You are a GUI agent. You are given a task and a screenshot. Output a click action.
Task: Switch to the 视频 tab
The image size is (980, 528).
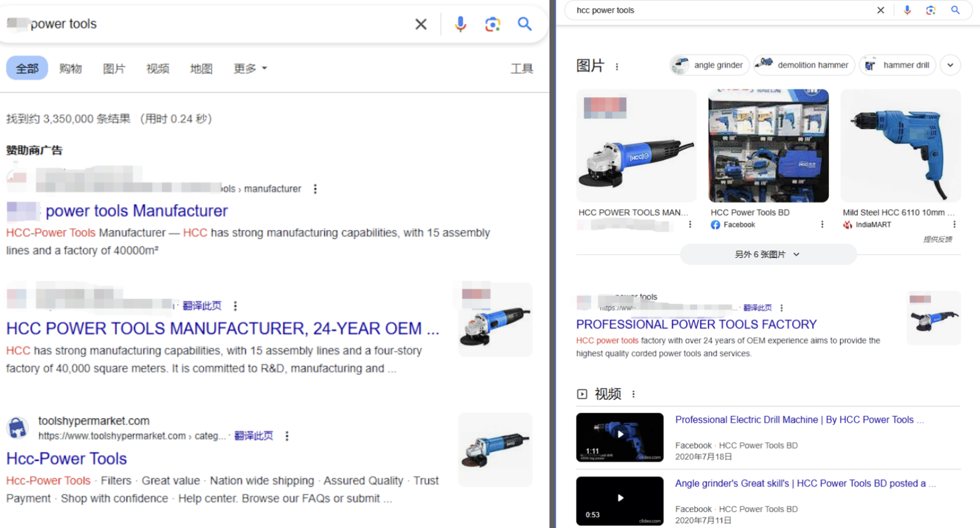coord(158,68)
